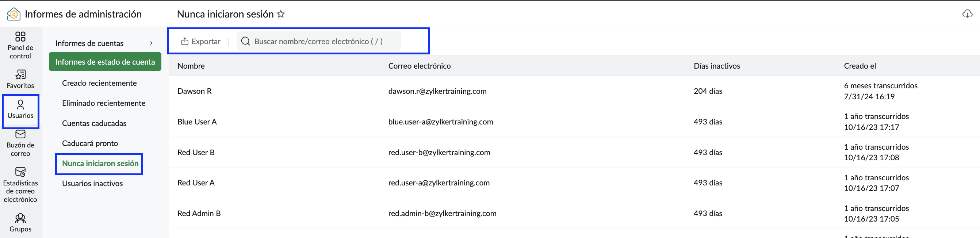980x238 pixels.
Task: Open Nunca iniciaron sesión report
Action: [100, 164]
